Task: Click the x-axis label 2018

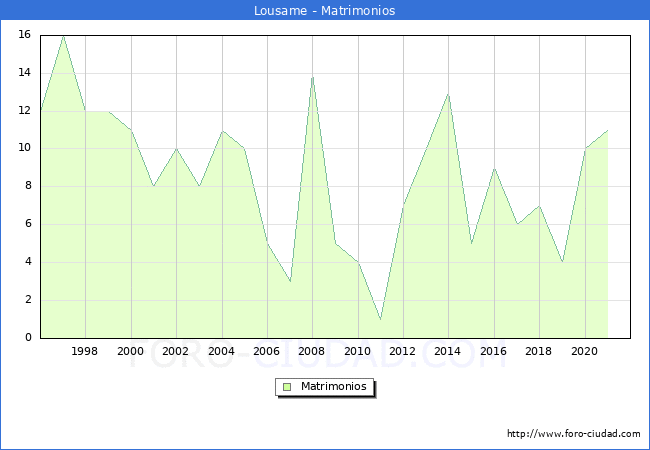Action: coord(538,351)
